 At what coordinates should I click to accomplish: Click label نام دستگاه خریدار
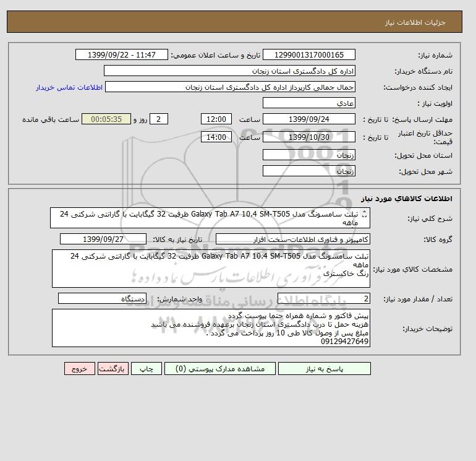[x=423, y=71]
